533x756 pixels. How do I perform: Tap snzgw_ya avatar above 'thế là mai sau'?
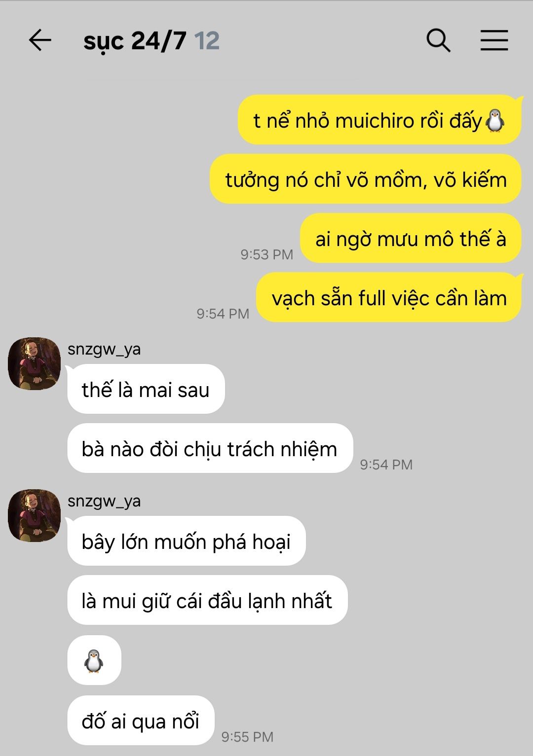pos(34,363)
